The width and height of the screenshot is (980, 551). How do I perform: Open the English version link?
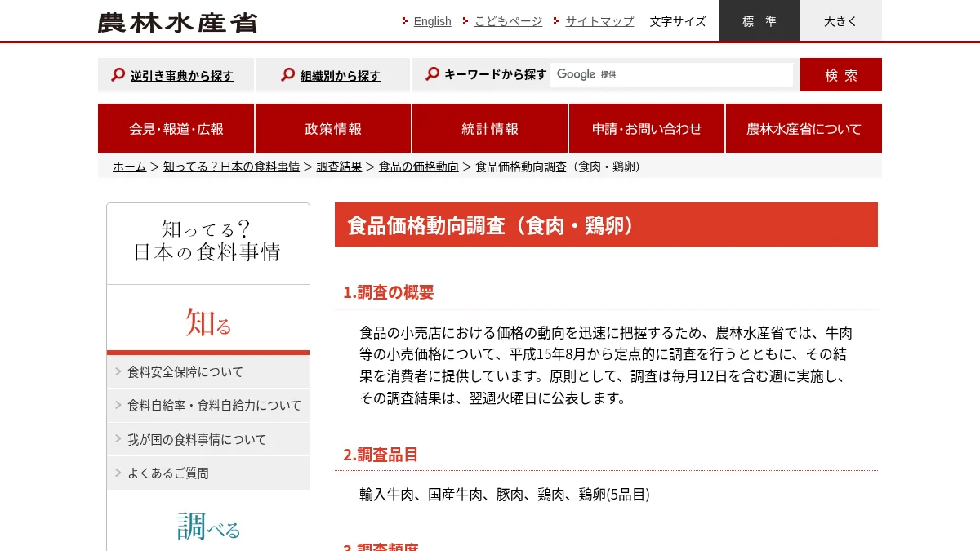click(432, 21)
